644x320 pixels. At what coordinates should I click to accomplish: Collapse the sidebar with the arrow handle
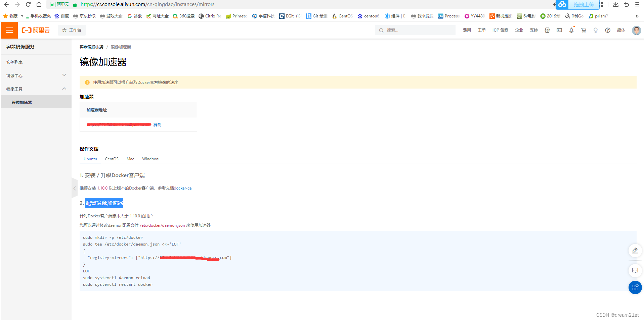point(75,188)
